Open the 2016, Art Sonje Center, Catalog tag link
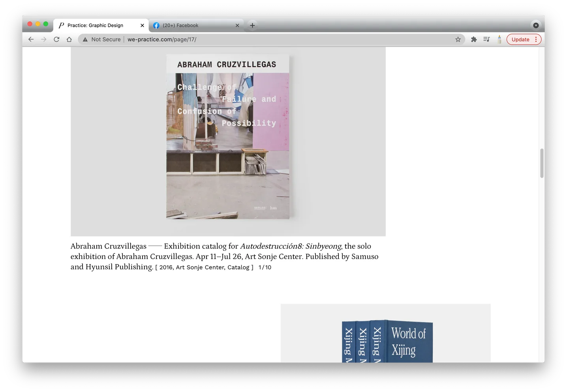This screenshot has width=567, height=392. click(x=204, y=267)
